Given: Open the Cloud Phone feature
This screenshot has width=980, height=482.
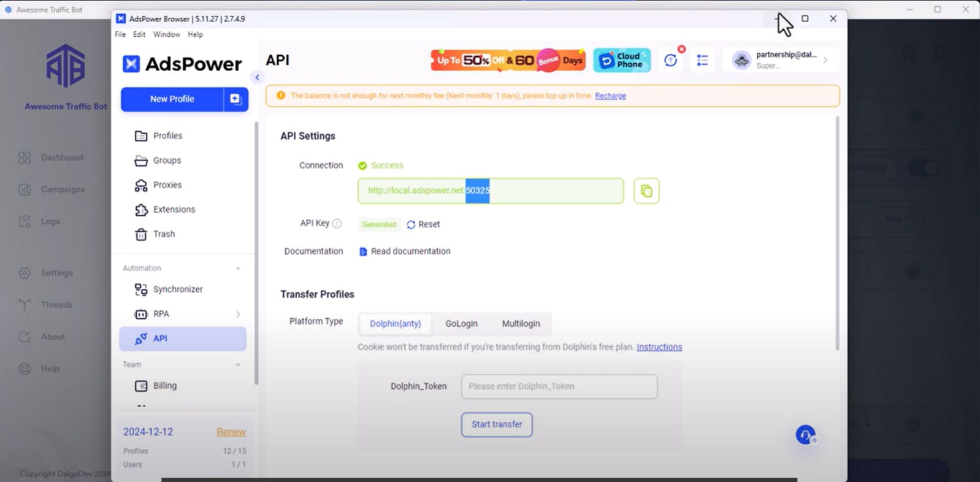Looking at the screenshot, I should (622, 60).
